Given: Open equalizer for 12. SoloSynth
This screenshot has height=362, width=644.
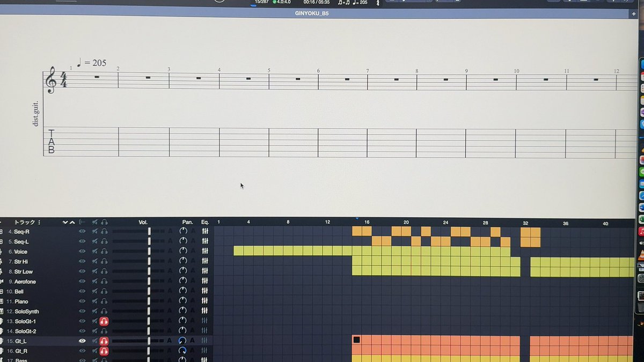Looking at the screenshot, I should [204, 311].
